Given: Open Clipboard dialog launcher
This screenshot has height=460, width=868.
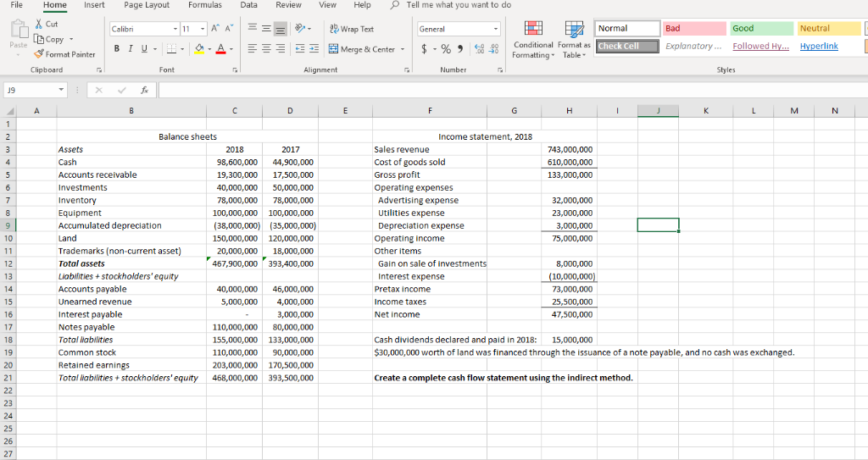Looking at the screenshot, I should (x=98, y=70).
